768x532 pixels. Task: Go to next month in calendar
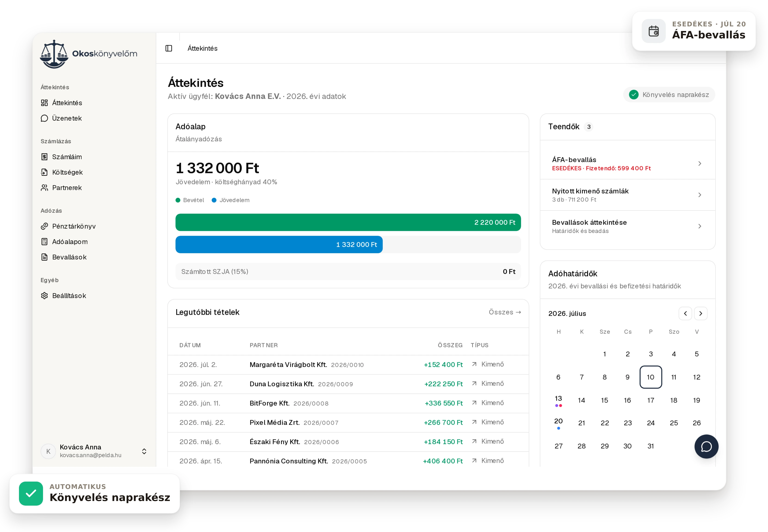pyautogui.click(x=701, y=313)
